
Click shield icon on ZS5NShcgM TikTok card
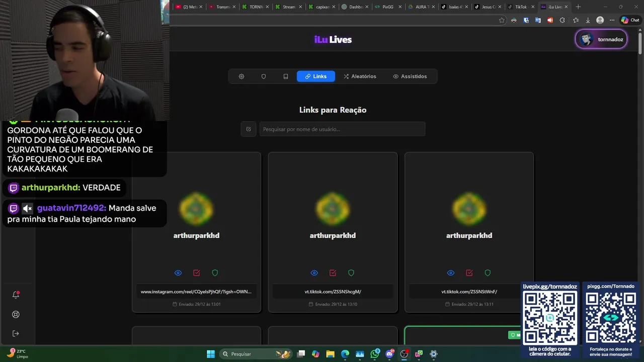click(x=351, y=273)
